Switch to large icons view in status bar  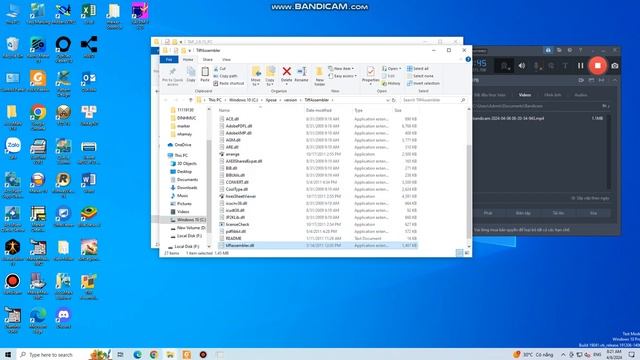467,253
